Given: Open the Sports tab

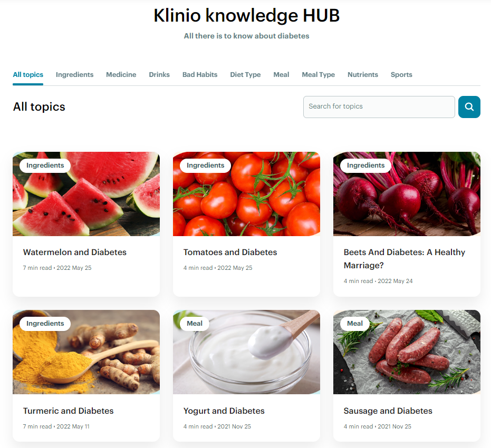Looking at the screenshot, I should (x=401, y=75).
